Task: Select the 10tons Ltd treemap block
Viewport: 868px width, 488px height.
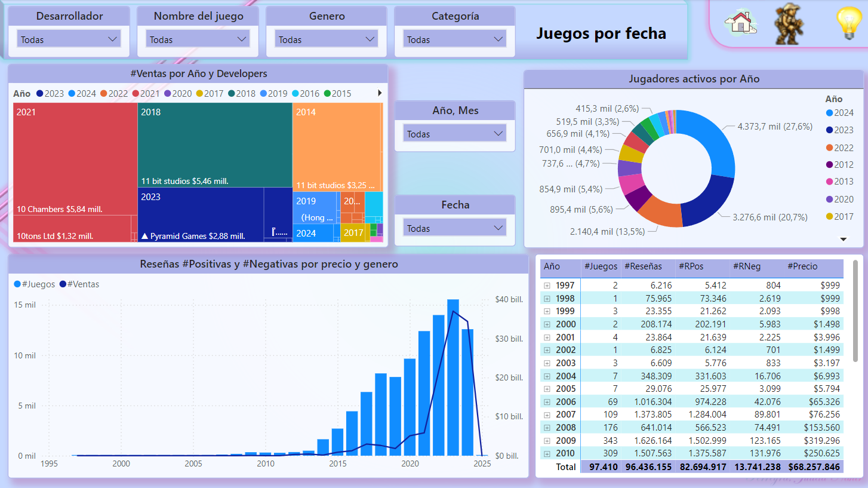Action: [72, 229]
